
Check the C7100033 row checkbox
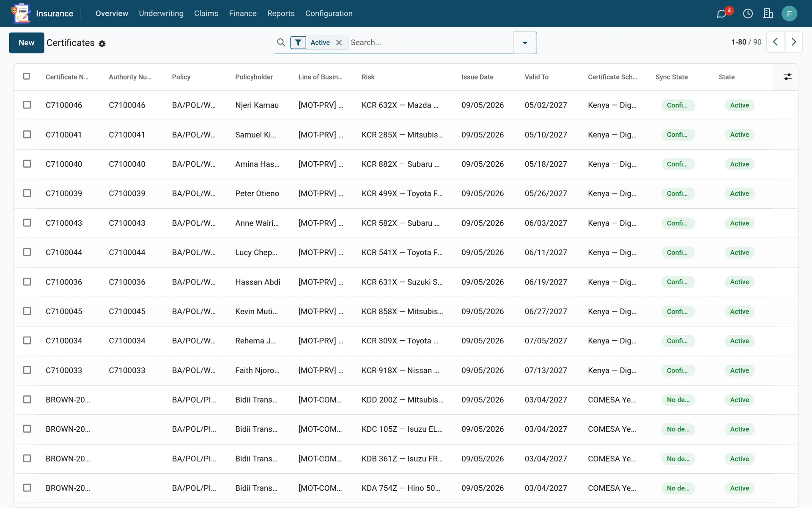tap(27, 370)
